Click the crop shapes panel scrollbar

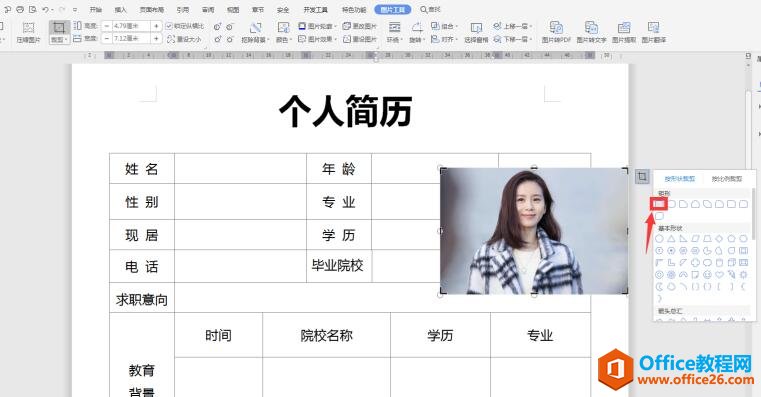coord(754,214)
